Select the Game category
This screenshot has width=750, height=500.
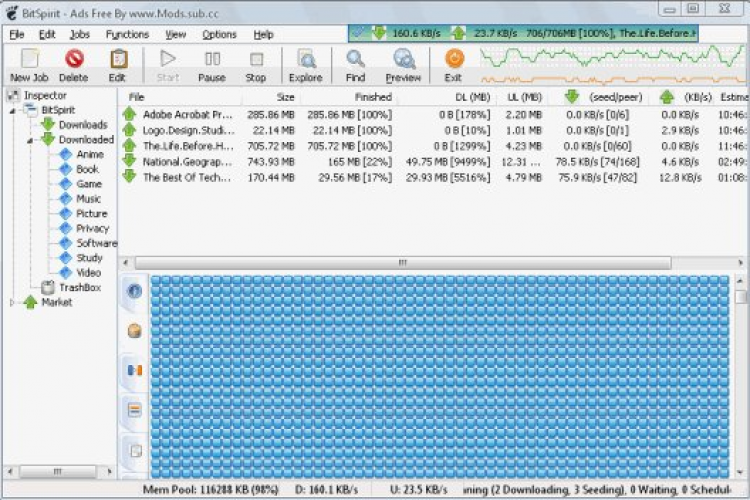(x=89, y=184)
